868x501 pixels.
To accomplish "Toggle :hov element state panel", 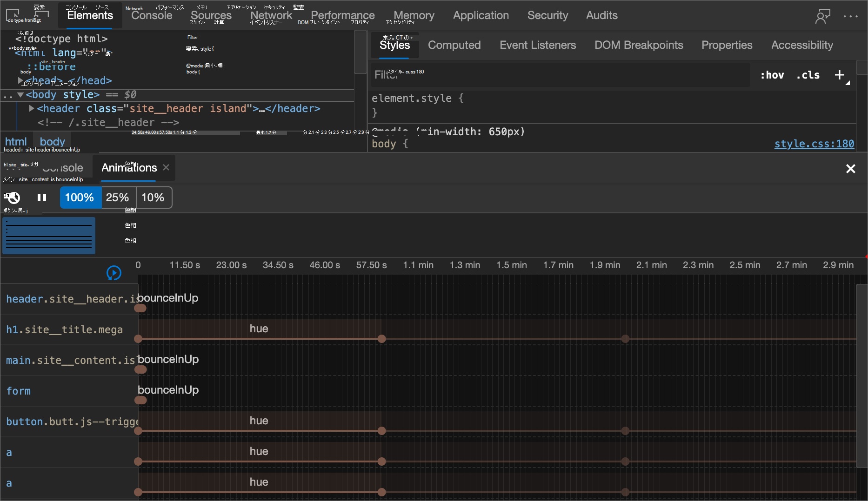I will click(772, 75).
